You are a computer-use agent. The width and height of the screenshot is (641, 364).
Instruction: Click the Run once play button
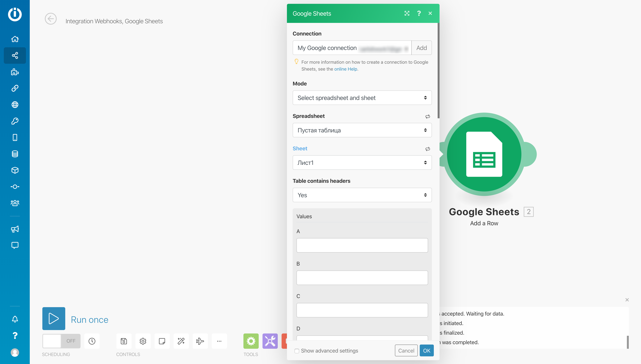[54, 319]
